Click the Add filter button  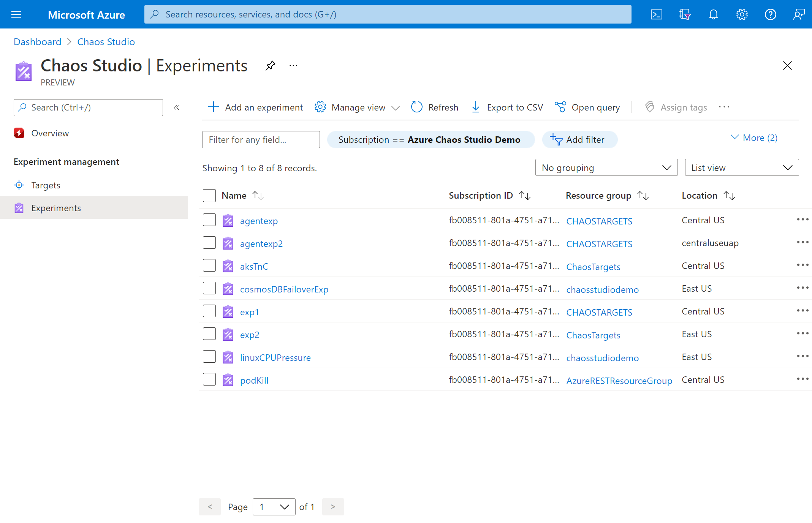pos(579,140)
